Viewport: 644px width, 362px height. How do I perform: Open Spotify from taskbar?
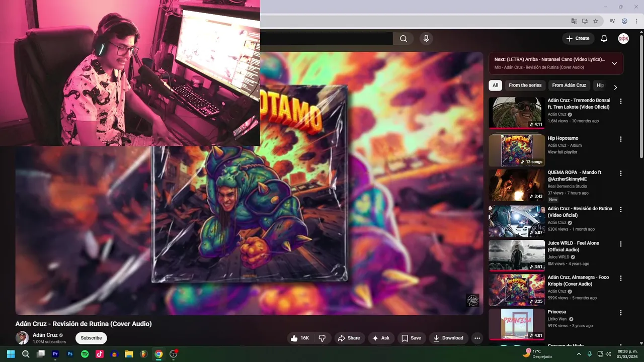[85, 354]
